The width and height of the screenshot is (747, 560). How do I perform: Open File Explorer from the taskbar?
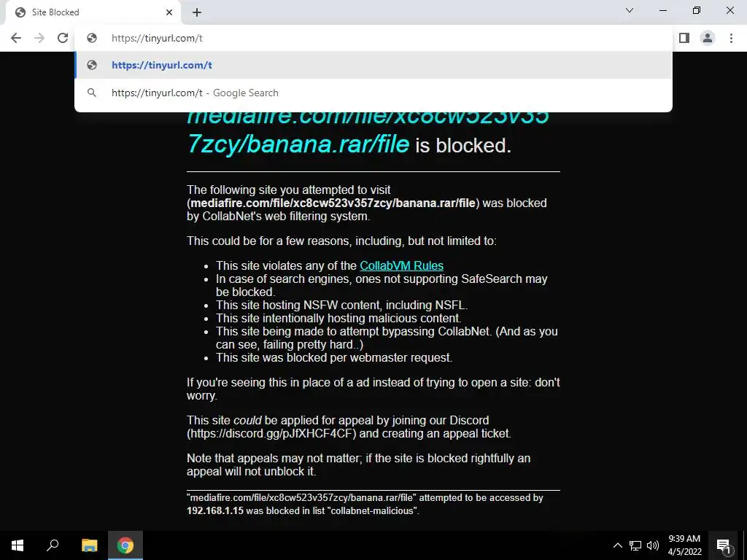(89, 545)
